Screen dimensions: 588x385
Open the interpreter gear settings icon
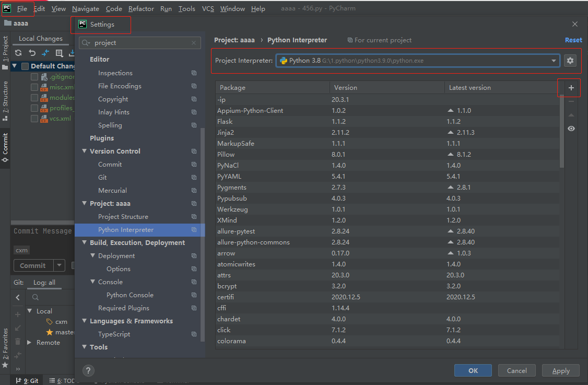(x=570, y=61)
